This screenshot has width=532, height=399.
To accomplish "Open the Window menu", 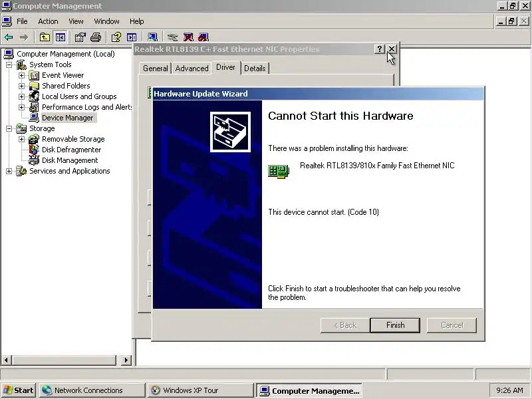I will (x=106, y=21).
